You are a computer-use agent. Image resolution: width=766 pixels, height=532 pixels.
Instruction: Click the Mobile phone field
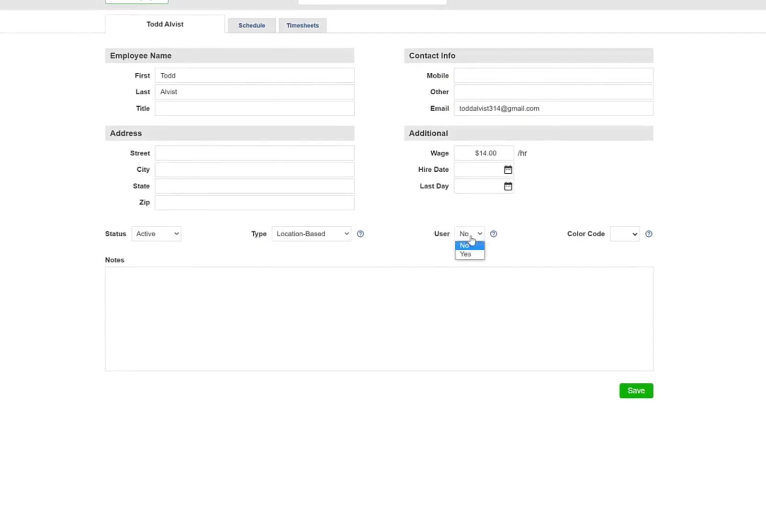coord(553,76)
